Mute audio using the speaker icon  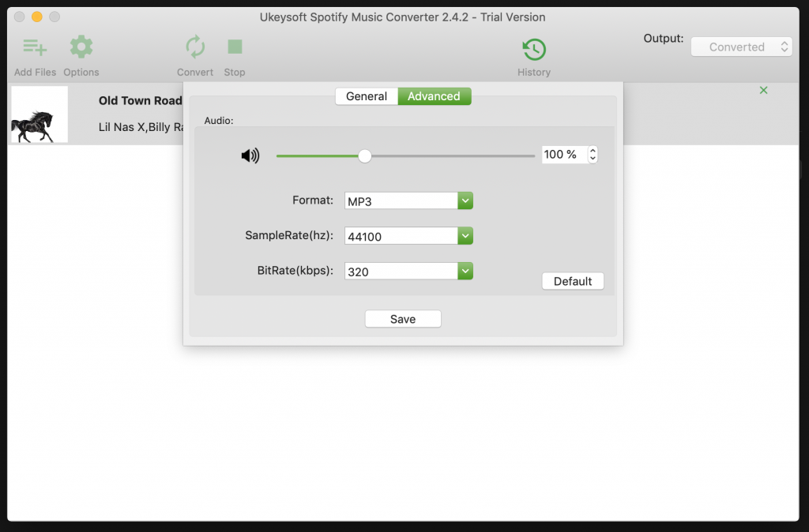(250, 155)
